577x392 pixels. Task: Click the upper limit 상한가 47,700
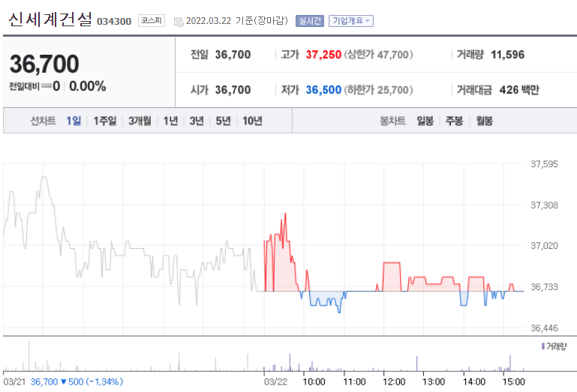coord(378,55)
